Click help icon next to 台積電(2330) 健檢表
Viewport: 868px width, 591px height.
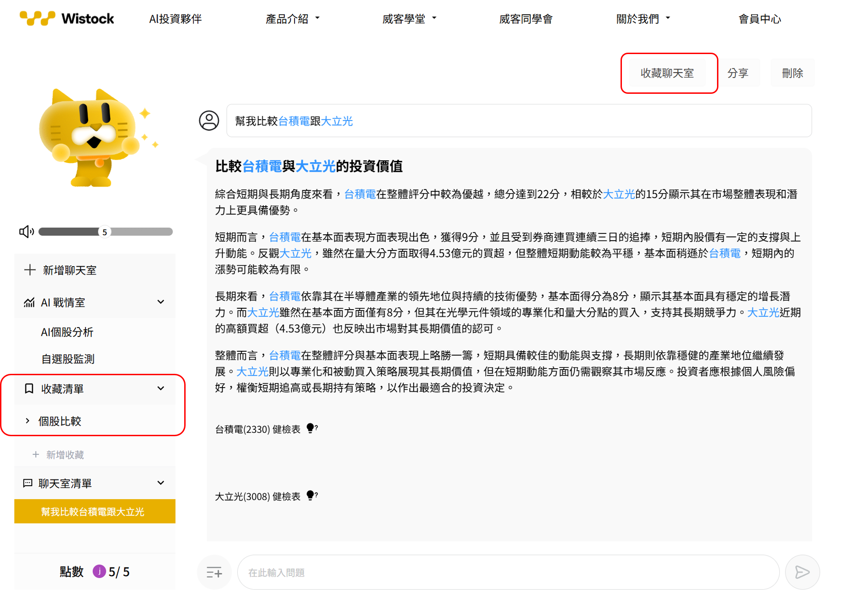pos(312,429)
